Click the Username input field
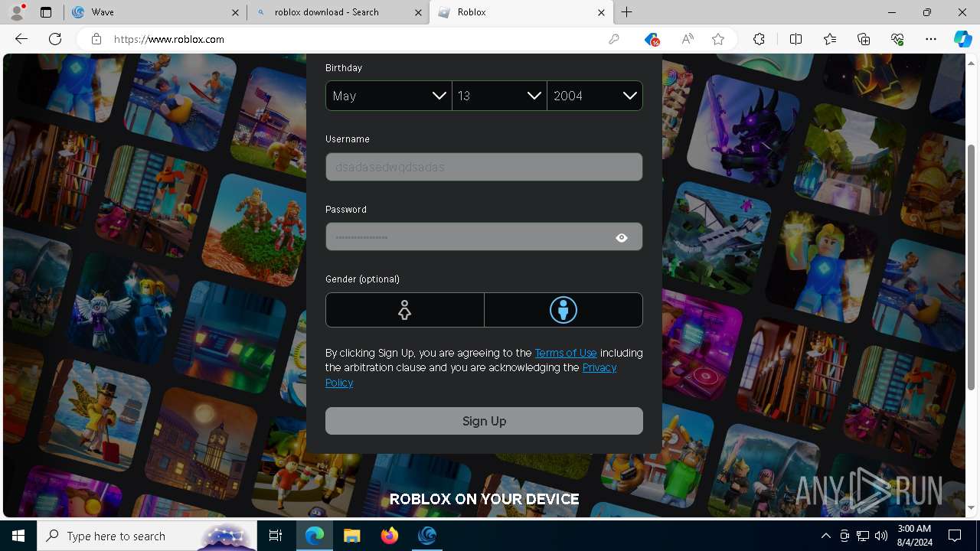The width and height of the screenshot is (980, 551). 484,167
